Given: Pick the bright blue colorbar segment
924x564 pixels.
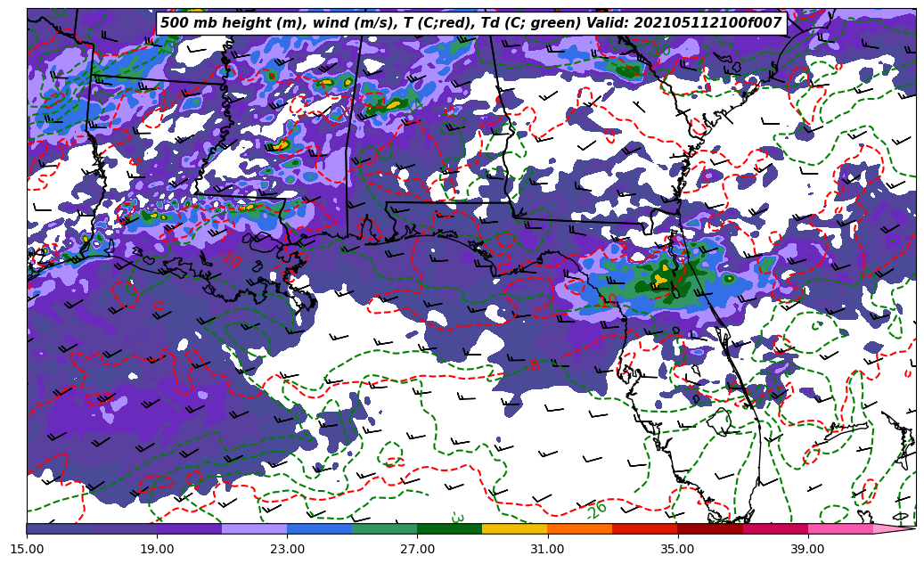Looking at the screenshot, I should tap(319, 528).
